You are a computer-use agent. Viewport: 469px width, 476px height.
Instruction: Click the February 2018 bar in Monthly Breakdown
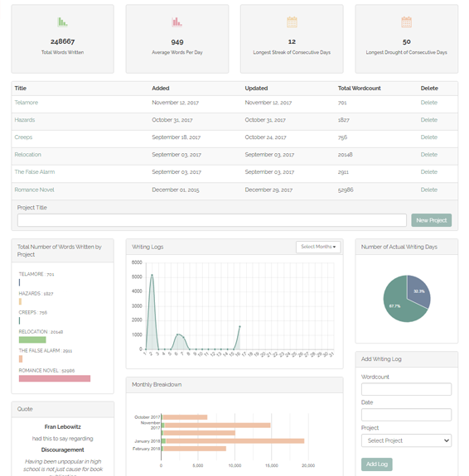pos(195,449)
